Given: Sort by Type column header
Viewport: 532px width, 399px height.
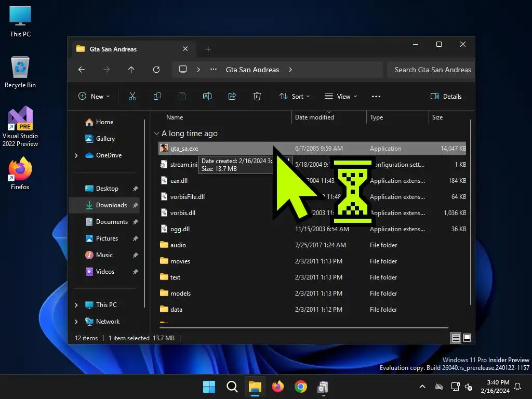Looking at the screenshot, I should [x=376, y=117].
